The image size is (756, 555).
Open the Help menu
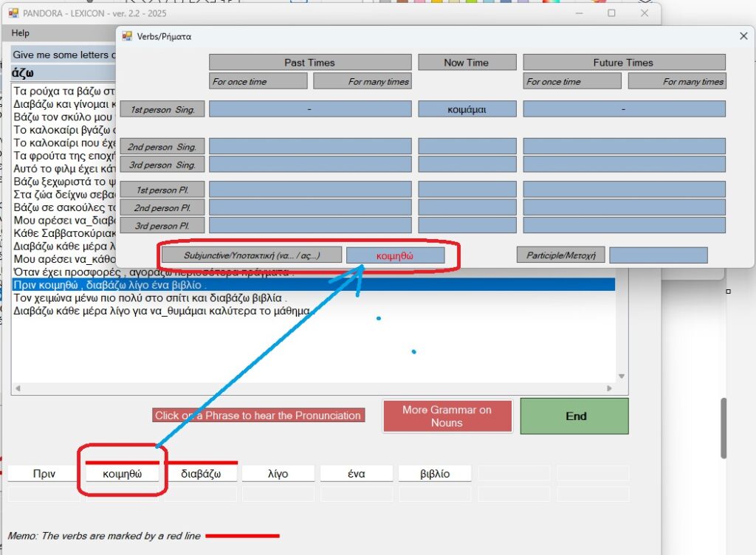21,33
